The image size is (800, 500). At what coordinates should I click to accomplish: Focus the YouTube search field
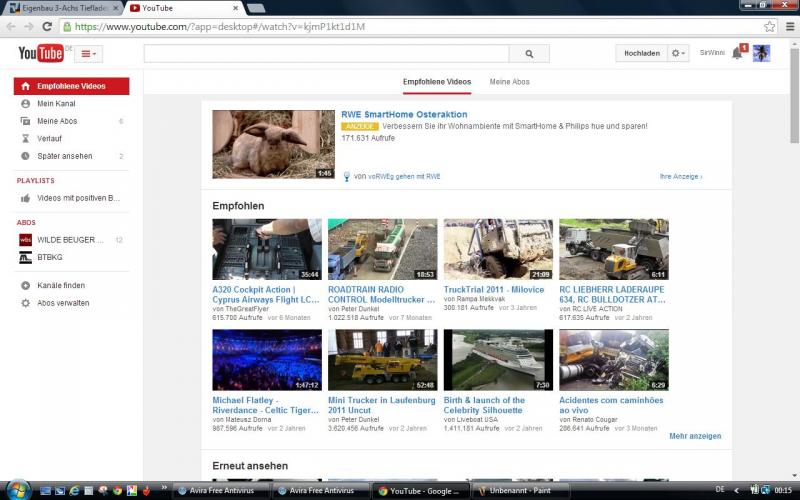[327, 54]
